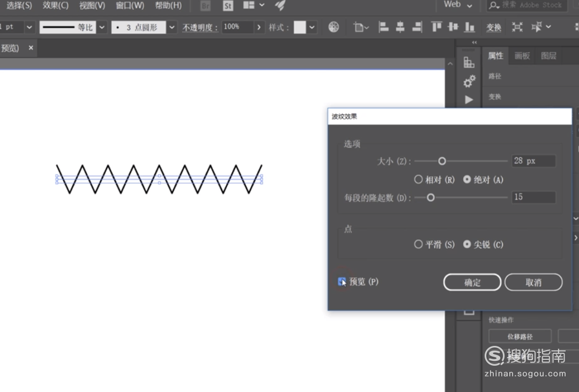Click the opacity 100% input field

pyautogui.click(x=238, y=27)
